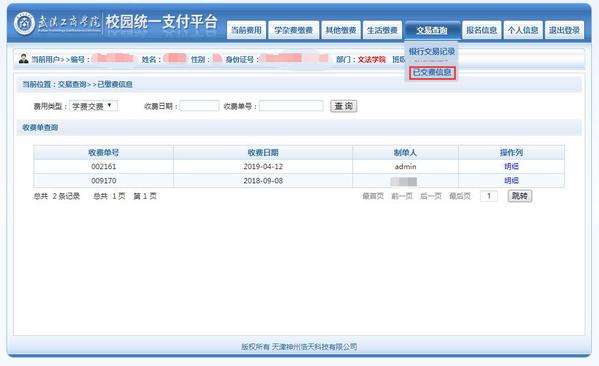The image size is (599, 366).
Task: Click 退出登录 to log out
Action: (x=564, y=30)
